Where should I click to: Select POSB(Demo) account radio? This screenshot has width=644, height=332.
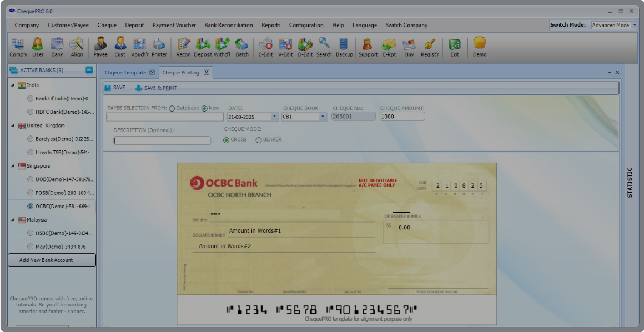(x=31, y=193)
